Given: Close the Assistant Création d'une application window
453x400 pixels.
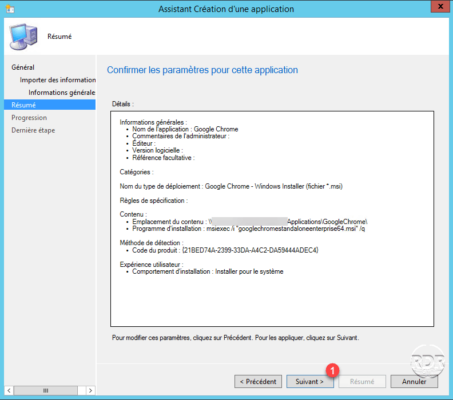Looking at the screenshot, I should click(440, 6).
